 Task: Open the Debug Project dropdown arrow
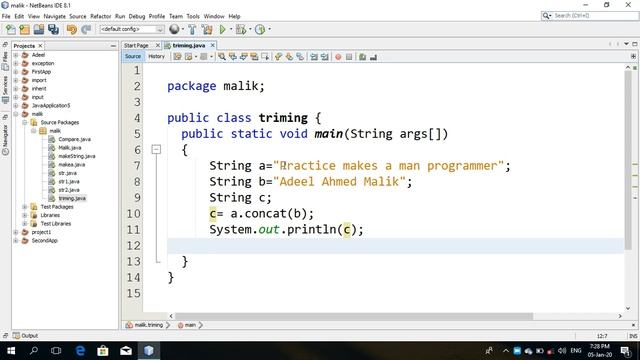click(250, 29)
